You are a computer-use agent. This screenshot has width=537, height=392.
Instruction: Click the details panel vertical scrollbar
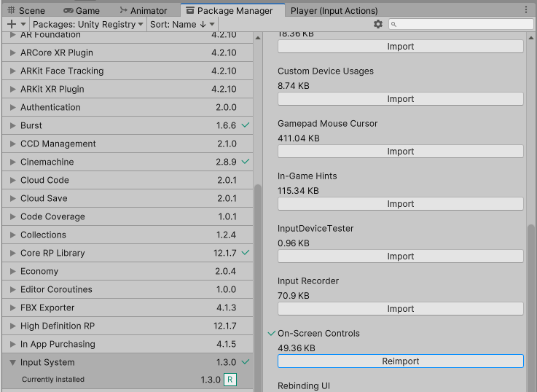pos(531,307)
